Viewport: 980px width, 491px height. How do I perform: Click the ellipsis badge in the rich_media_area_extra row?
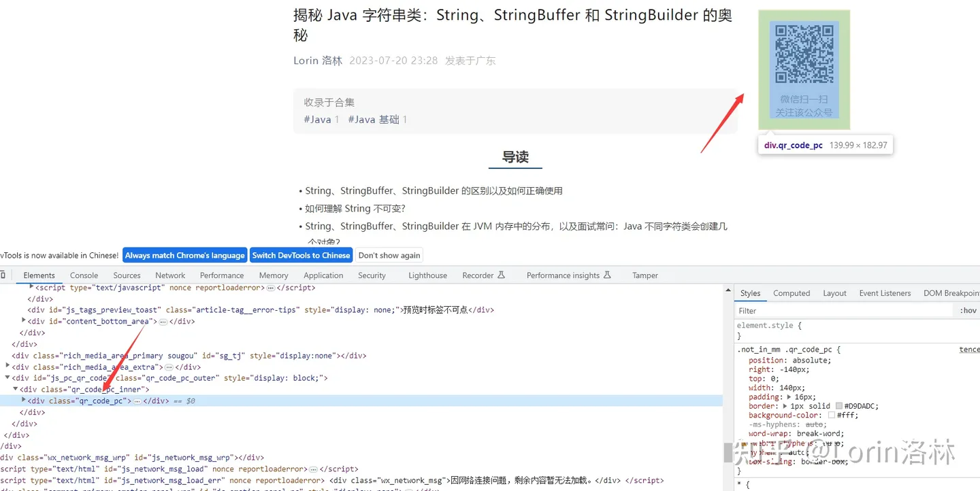click(169, 367)
